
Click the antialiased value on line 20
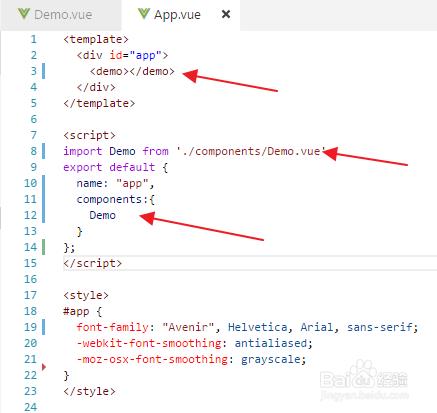click(x=270, y=343)
